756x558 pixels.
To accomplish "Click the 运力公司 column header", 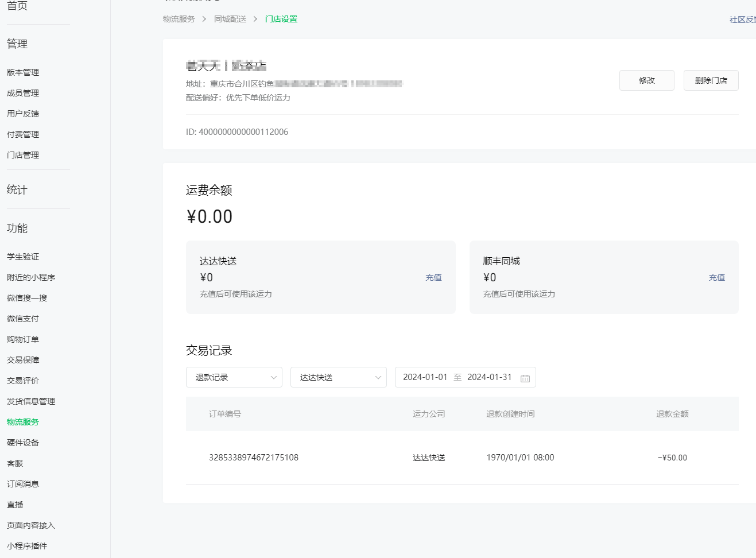I will 429,414.
